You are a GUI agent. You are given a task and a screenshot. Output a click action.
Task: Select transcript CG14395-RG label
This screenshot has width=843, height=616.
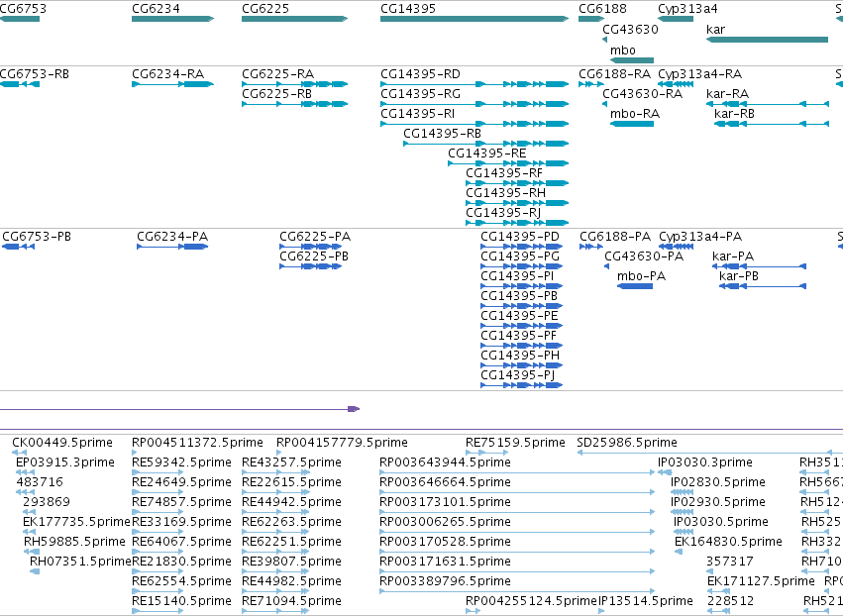(x=420, y=93)
